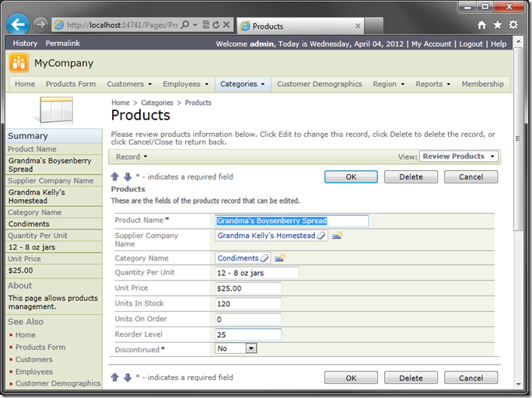Click Home under See Also
The width and height of the screenshot is (532, 398).
(x=26, y=335)
